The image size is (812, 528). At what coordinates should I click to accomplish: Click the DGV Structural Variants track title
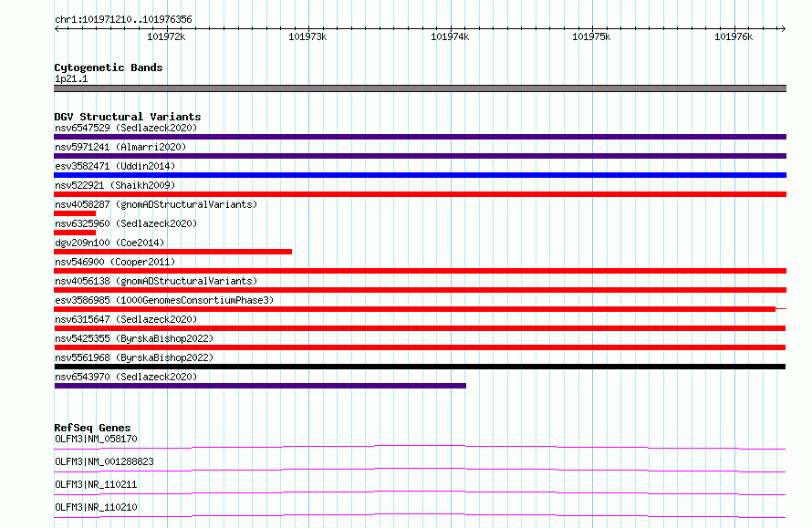pyautogui.click(x=128, y=117)
